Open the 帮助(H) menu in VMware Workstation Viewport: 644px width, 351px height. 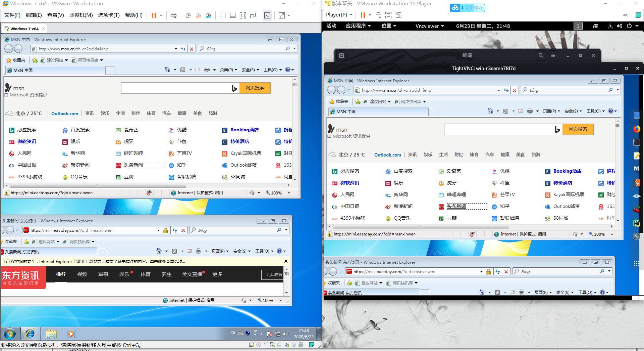click(134, 15)
